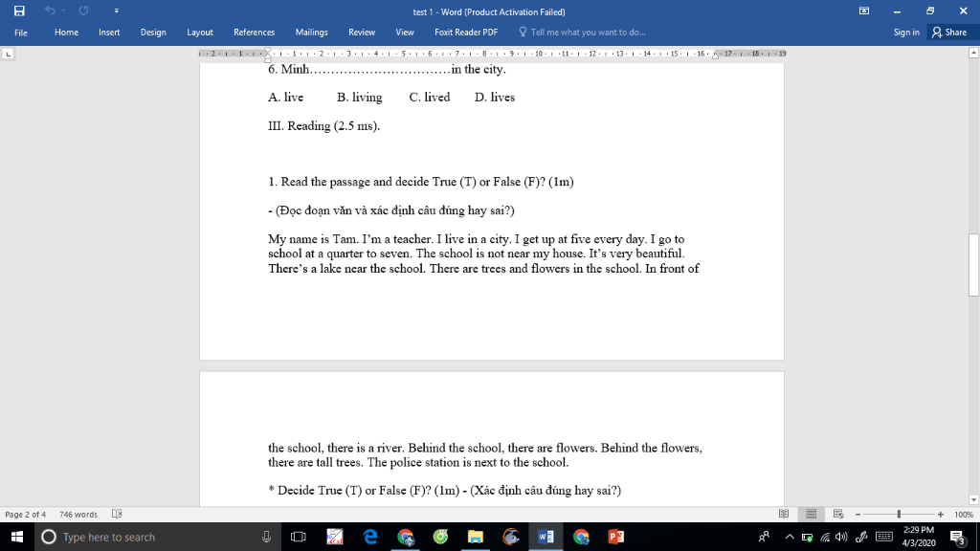Click the answer option 'D. lives'
Viewport: 980px width, 551px height.
click(495, 98)
